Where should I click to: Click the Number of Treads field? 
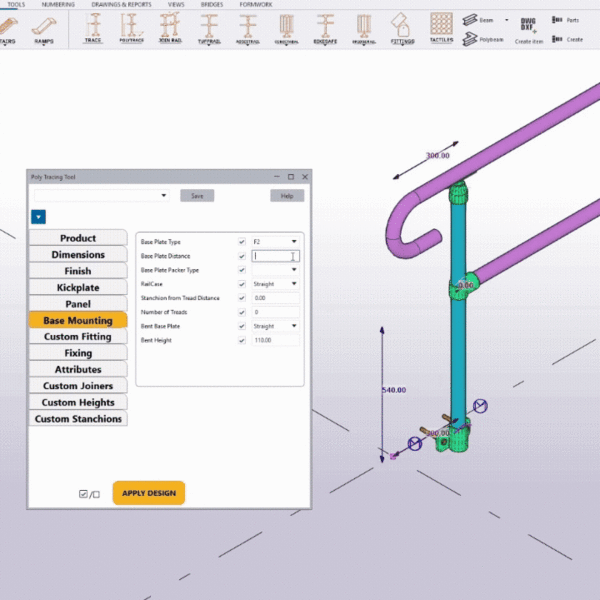click(276, 312)
